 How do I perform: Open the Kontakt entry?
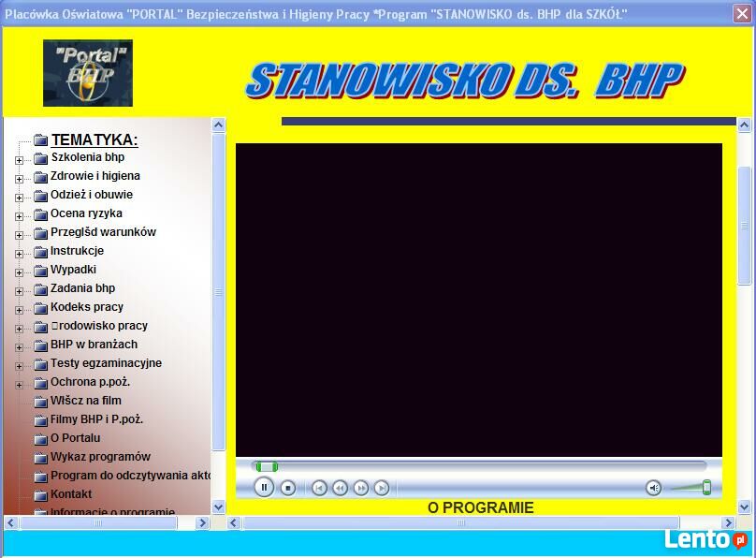(x=71, y=493)
